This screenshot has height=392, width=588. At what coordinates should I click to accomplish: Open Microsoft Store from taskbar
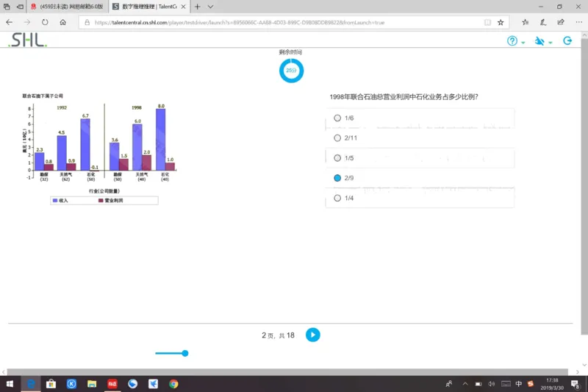tap(51, 384)
